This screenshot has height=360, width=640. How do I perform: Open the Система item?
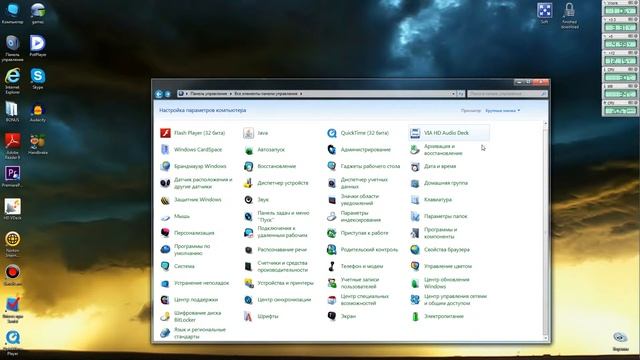click(x=177, y=266)
